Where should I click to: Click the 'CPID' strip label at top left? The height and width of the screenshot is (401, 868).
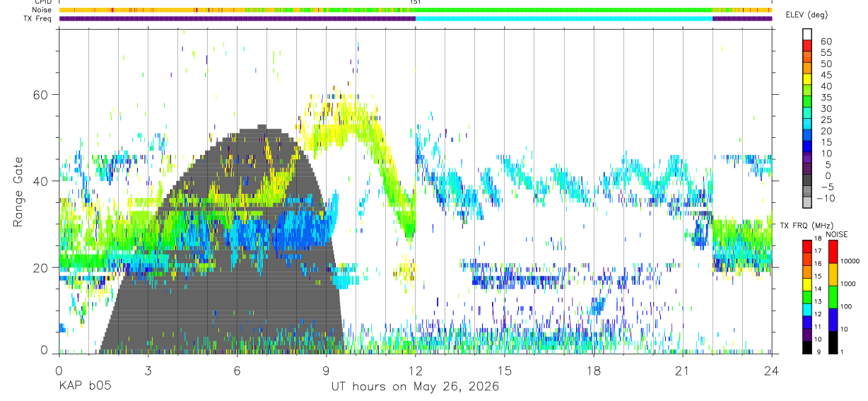[42, 2]
